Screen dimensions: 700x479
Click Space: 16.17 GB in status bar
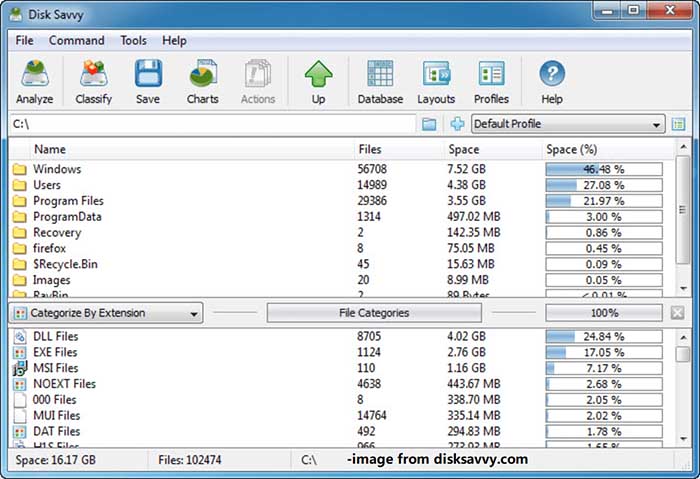[x=56, y=460]
